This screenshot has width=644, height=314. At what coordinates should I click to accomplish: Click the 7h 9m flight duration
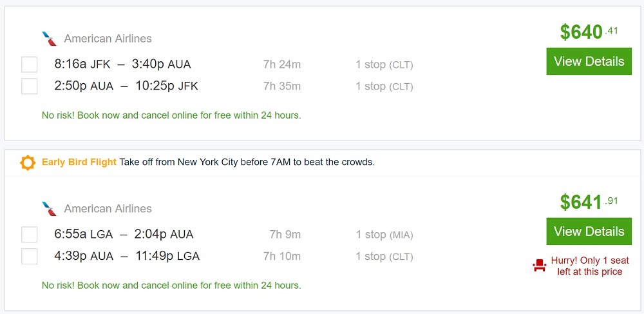pos(282,235)
